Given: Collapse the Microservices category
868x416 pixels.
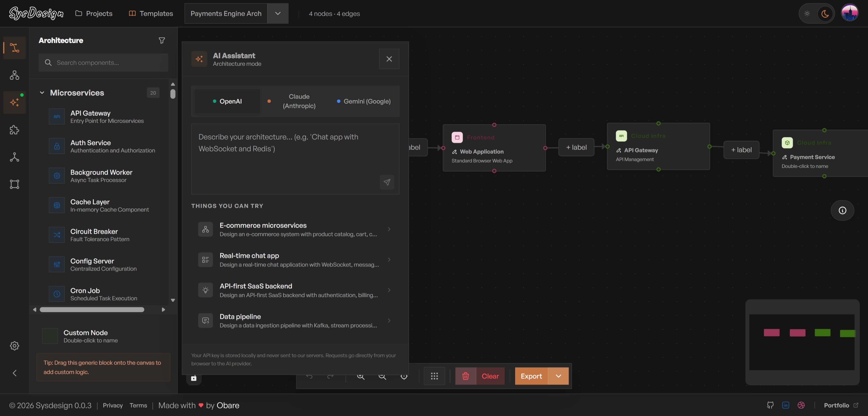Looking at the screenshot, I should (x=42, y=93).
